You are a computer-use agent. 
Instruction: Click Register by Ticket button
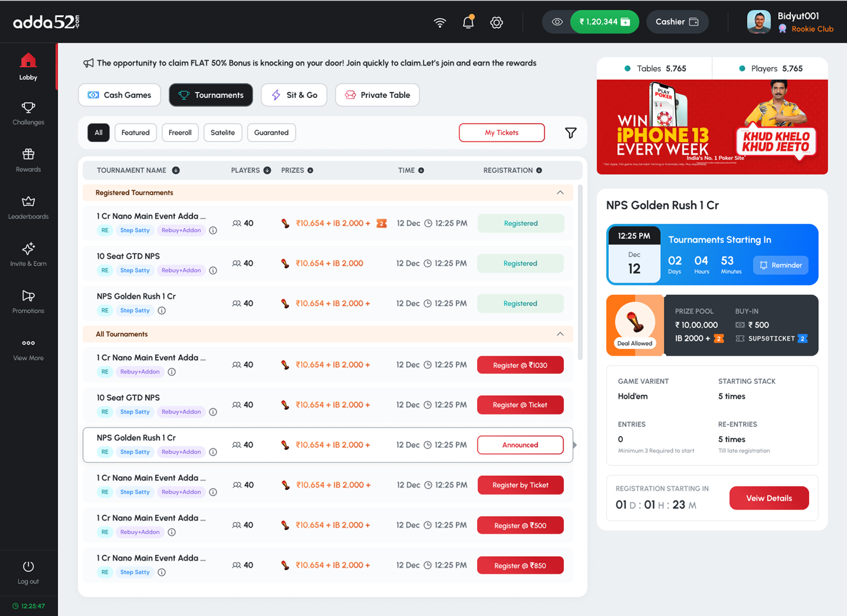click(521, 485)
